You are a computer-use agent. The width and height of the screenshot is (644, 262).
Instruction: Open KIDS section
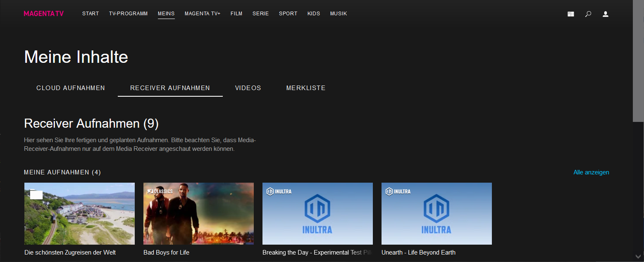(314, 14)
